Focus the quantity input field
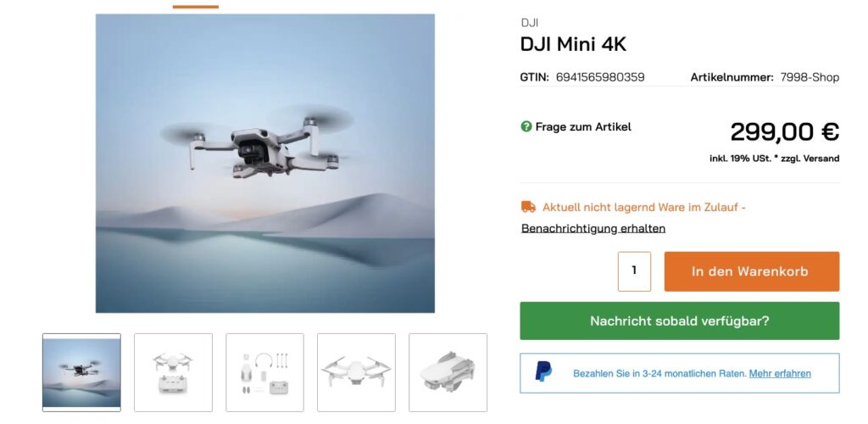868x424 pixels. point(634,271)
